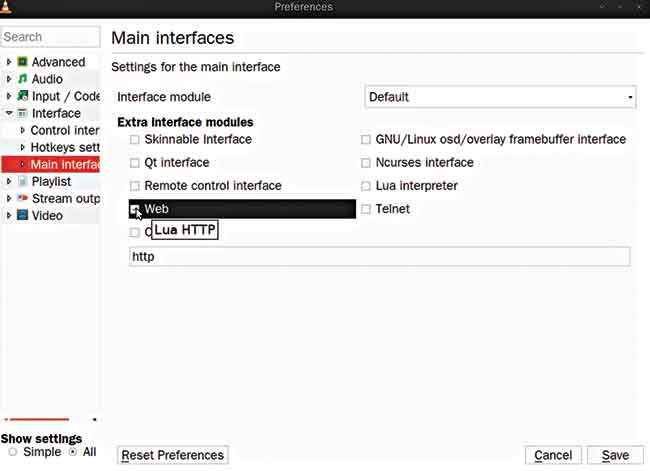Click the Stream output icon

(22, 198)
